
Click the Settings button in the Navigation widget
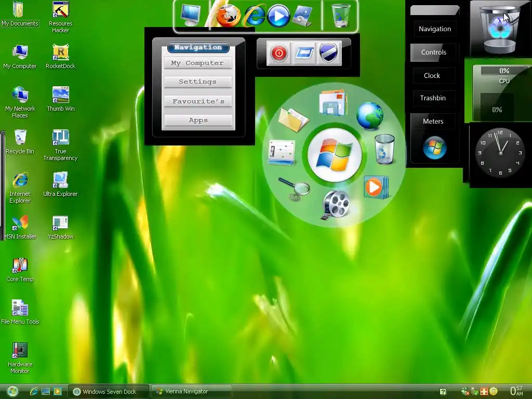pyautogui.click(x=197, y=82)
